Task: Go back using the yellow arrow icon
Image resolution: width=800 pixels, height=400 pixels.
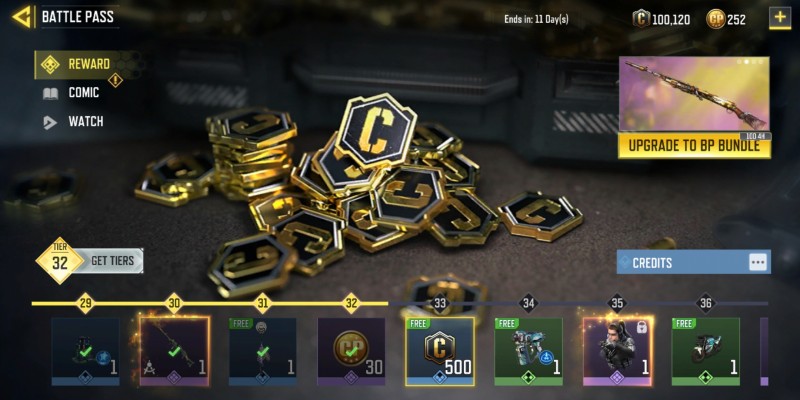Action: pos(21,17)
